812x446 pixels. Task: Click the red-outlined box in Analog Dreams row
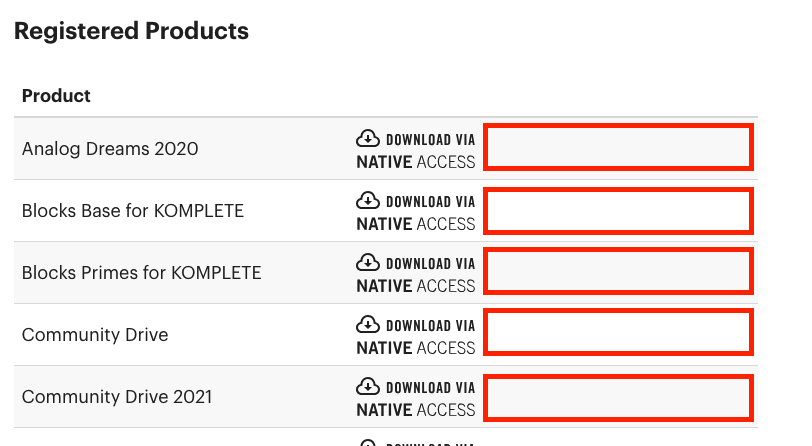(617, 148)
